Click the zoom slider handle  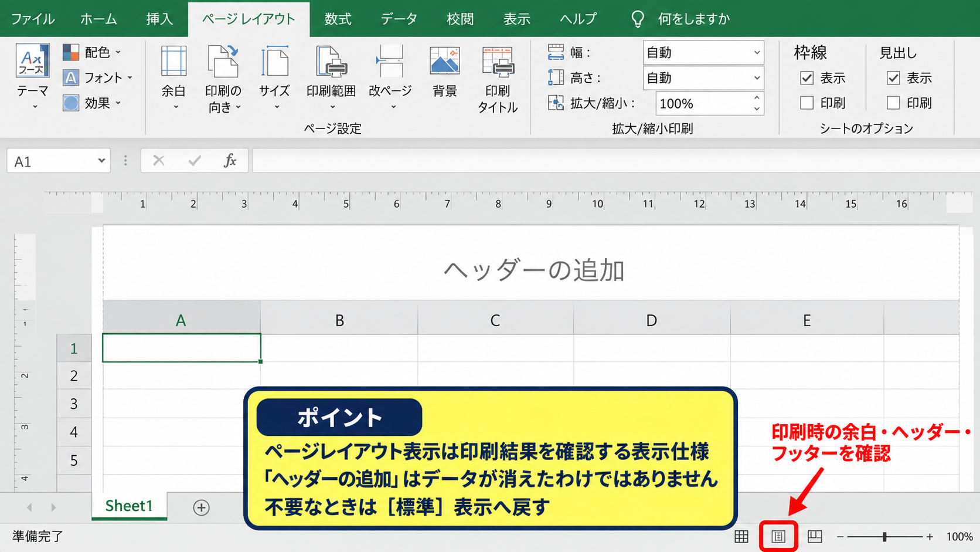(x=884, y=536)
